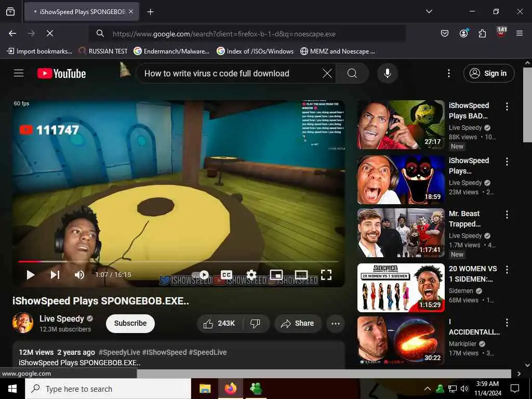Expand the list all tabs dropdown

click(429, 11)
